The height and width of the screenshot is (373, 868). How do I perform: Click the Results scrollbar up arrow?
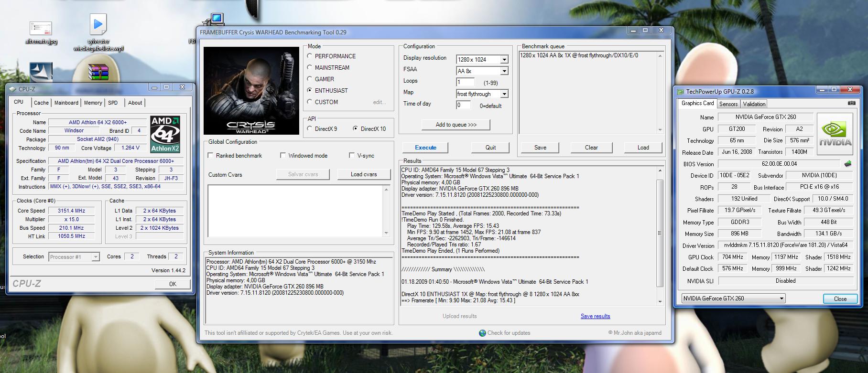660,171
